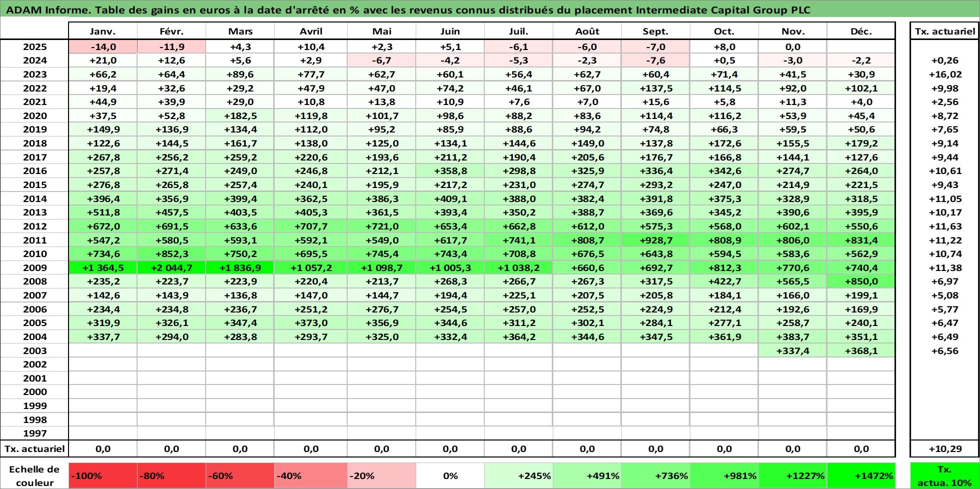The image size is (980, 489).
Task: Click the +8,0 cell for Oct. 2025
Action: pyautogui.click(x=724, y=46)
